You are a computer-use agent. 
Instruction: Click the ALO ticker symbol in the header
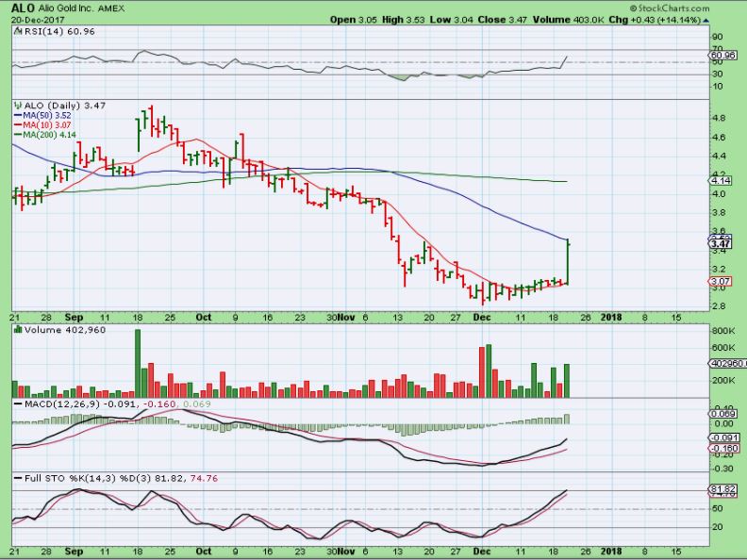(24, 7)
